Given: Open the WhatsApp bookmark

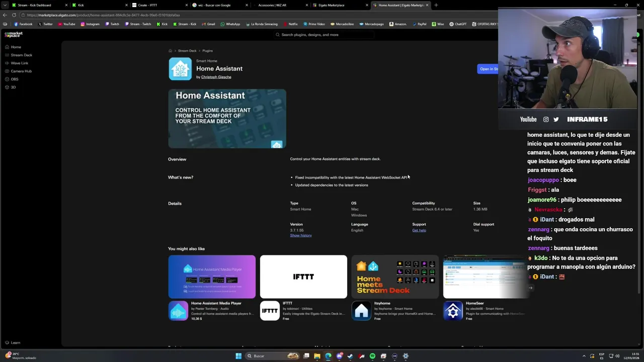Looking at the screenshot, I should tap(230, 24).
